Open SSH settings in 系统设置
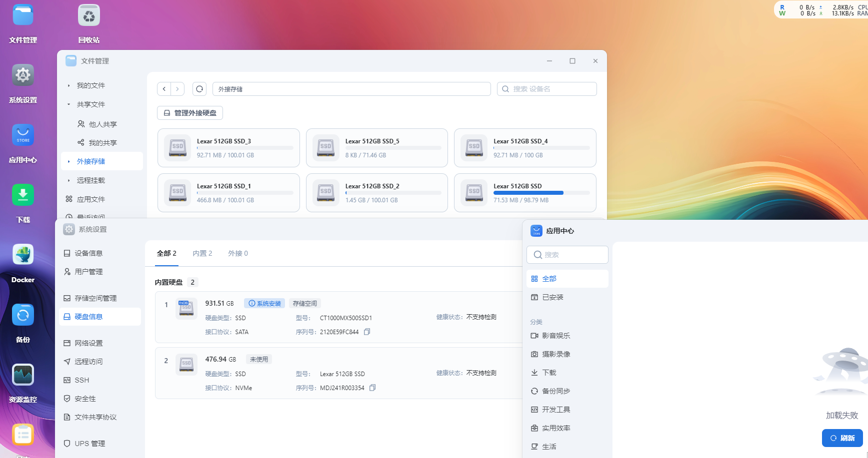The height and width of the screenshot is (458, 868). point(81,380)
